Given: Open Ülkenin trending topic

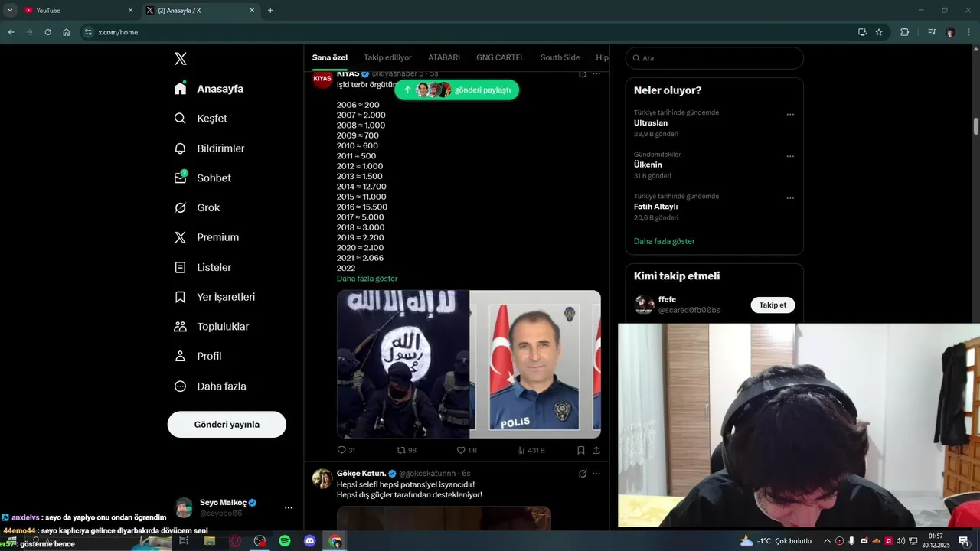Looking at the screenshot, I should coord(648,165).
